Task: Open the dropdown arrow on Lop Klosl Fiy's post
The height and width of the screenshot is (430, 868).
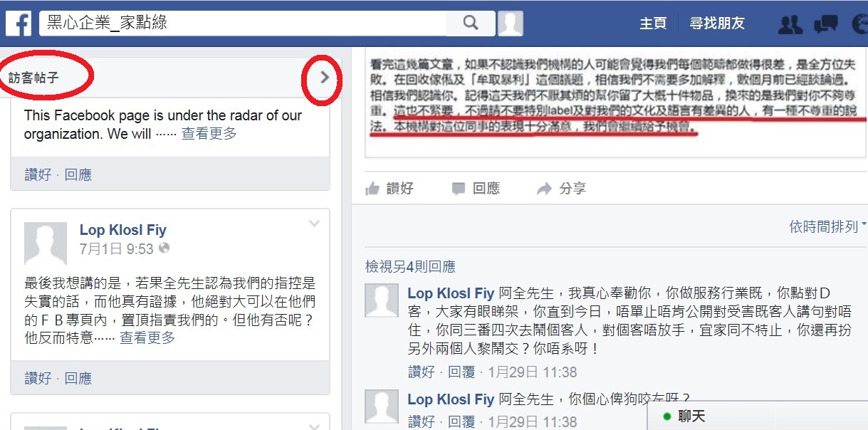Action: click(314, 224)
